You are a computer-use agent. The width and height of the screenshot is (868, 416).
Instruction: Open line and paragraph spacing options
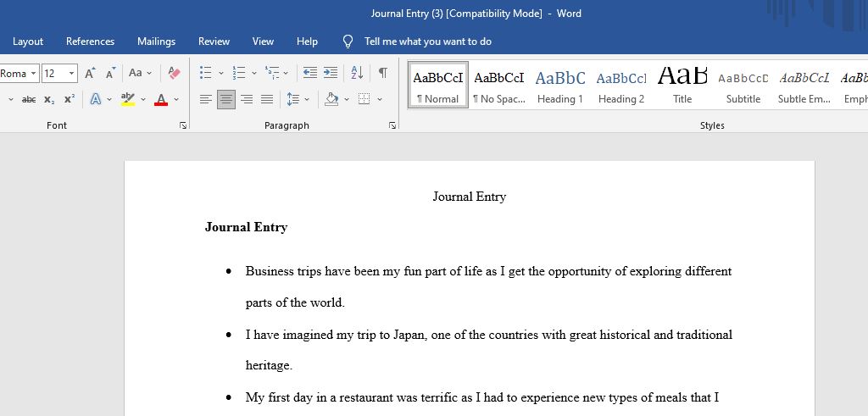pyautogui.click(x=292, y=100)
